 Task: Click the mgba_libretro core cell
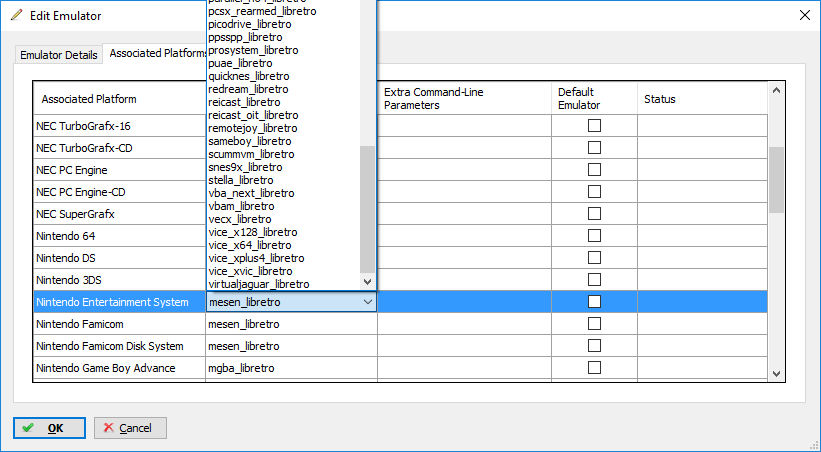[x=291, y=368]
